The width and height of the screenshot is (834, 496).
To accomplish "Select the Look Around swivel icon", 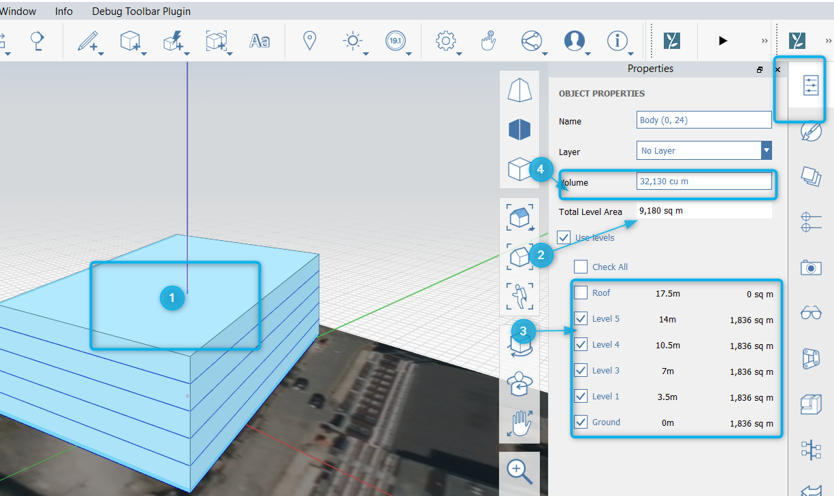I will click(x=520, y=385).
